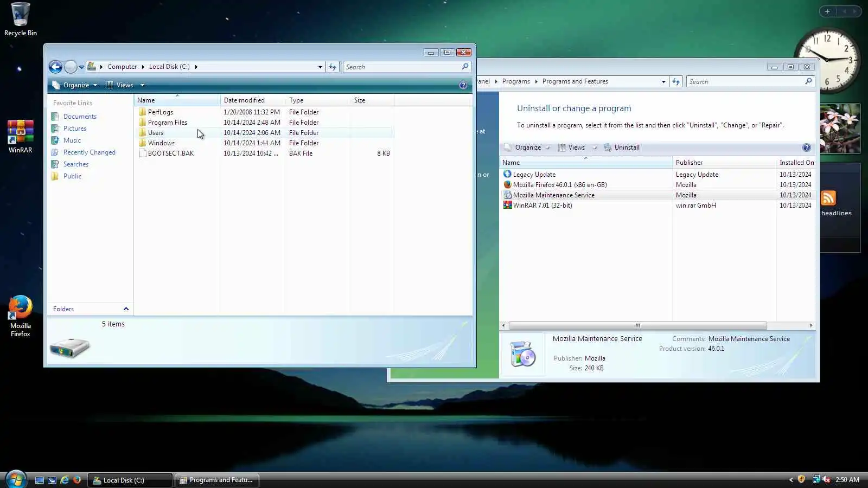Open the Searches favorite link
The width and height of the screenshot is (868, 488).
pos(76,164)
